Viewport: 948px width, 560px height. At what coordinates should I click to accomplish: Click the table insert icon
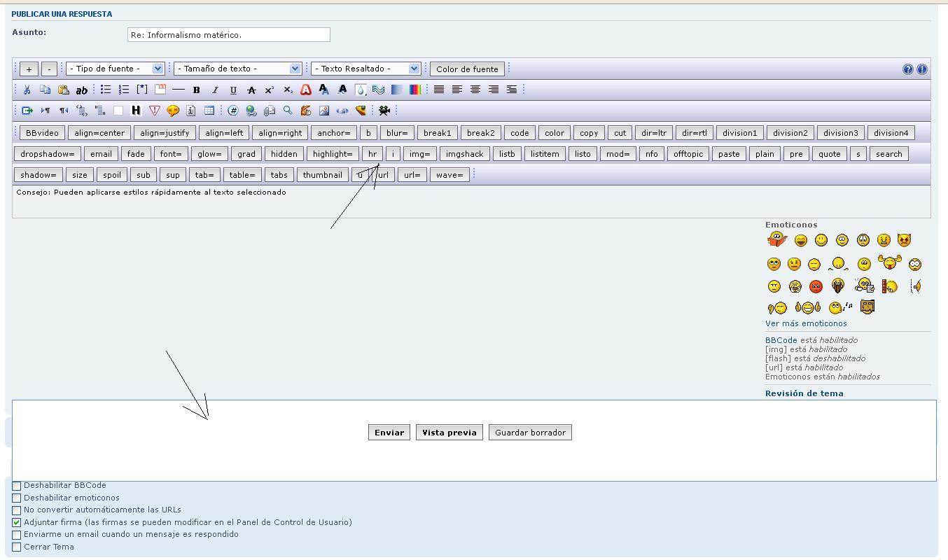click(x=209, y=111)
